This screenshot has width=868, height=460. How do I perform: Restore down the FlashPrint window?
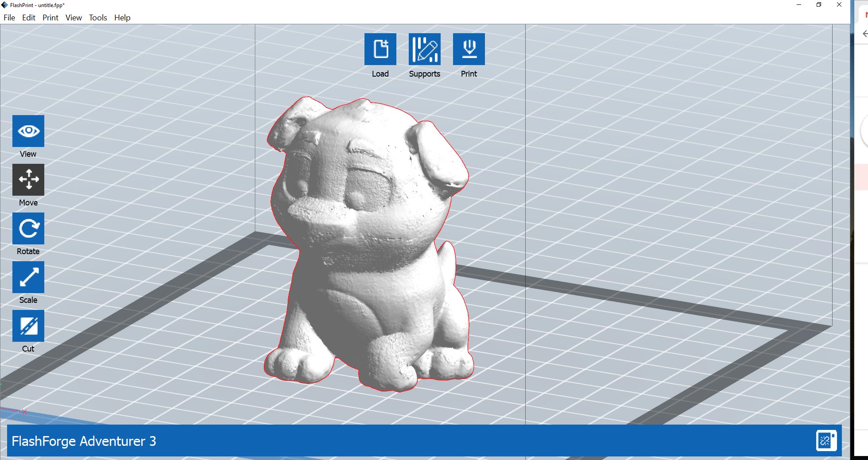[x=819, y=5]
